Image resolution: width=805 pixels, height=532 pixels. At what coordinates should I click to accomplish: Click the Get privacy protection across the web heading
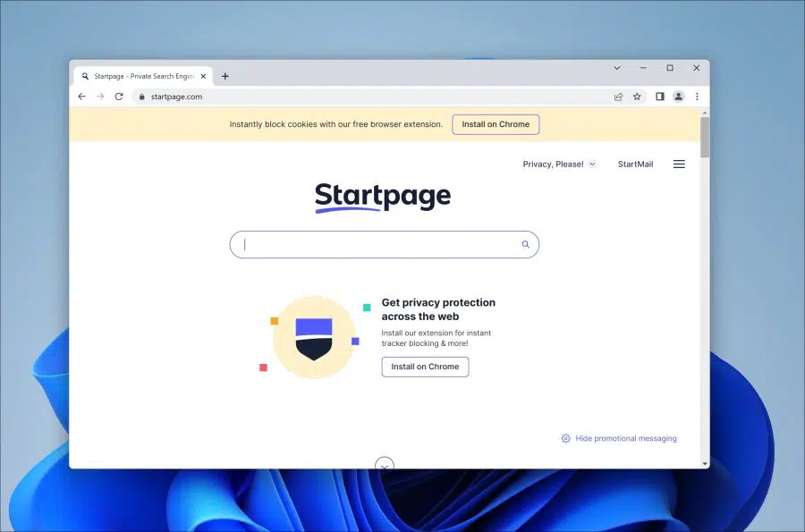coord(438,309)
